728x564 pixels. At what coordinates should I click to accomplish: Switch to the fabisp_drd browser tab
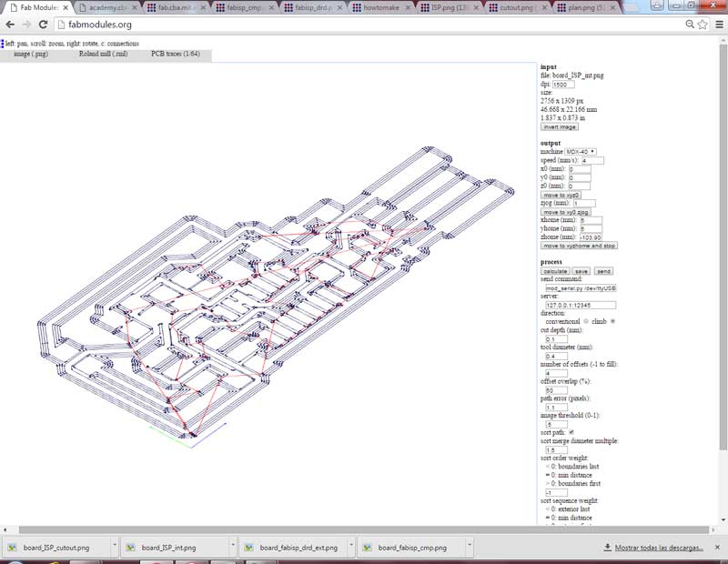313,8
